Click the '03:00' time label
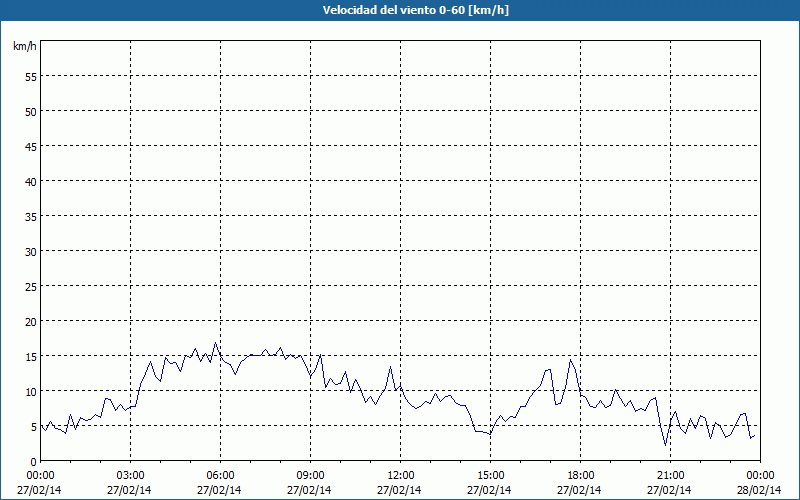Screen dimensions: 800x500 [x=131, y=476]
